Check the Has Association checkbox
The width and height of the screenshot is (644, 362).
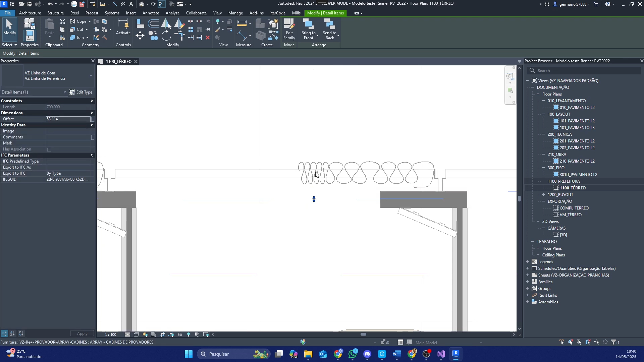(49, 149)
